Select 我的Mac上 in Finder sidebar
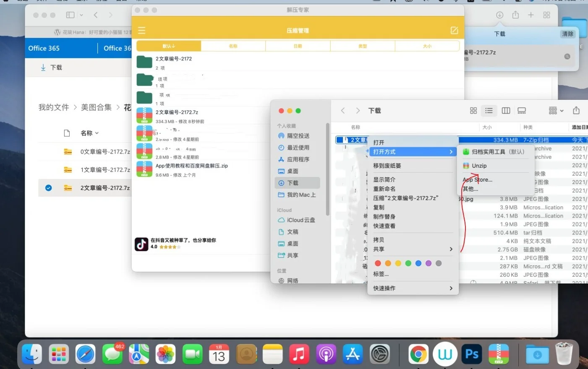The image size is (588, 369). (x=298, y=195)
